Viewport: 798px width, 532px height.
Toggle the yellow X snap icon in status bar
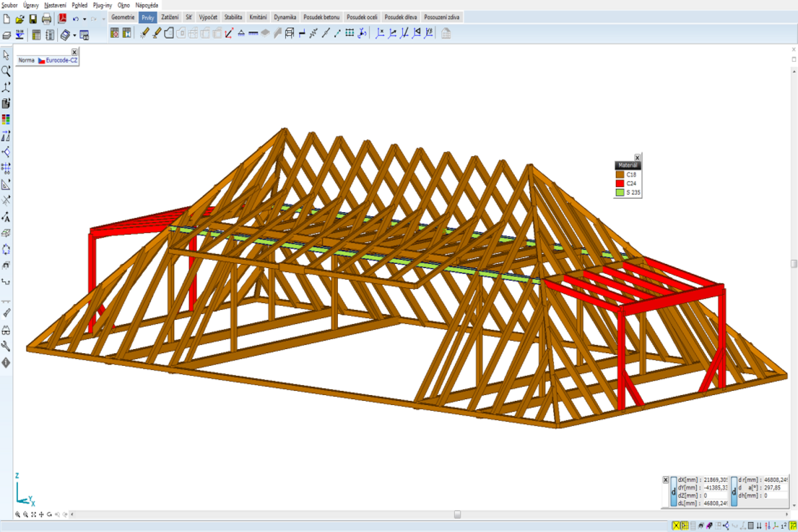point(676,526)
